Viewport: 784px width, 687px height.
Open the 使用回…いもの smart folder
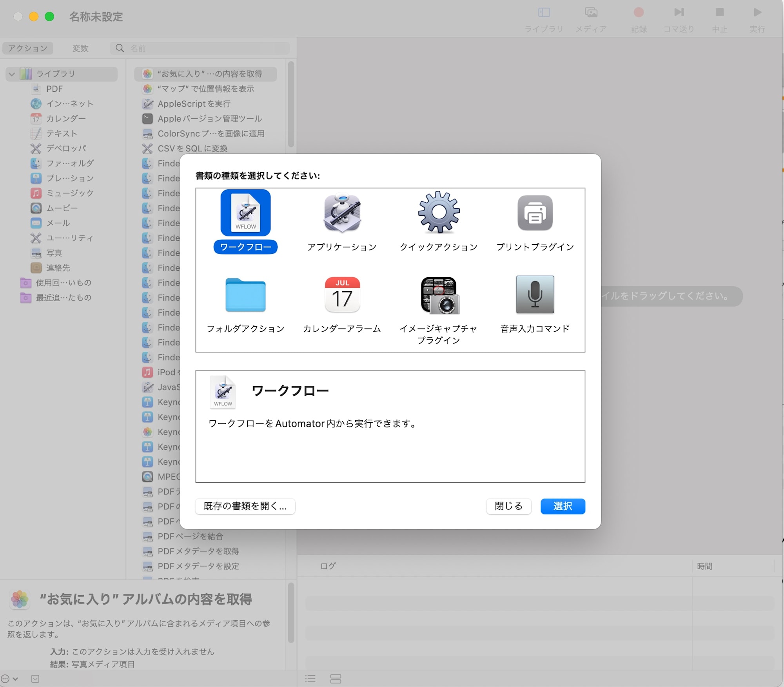pyautogui.click(x=56, y=283)
